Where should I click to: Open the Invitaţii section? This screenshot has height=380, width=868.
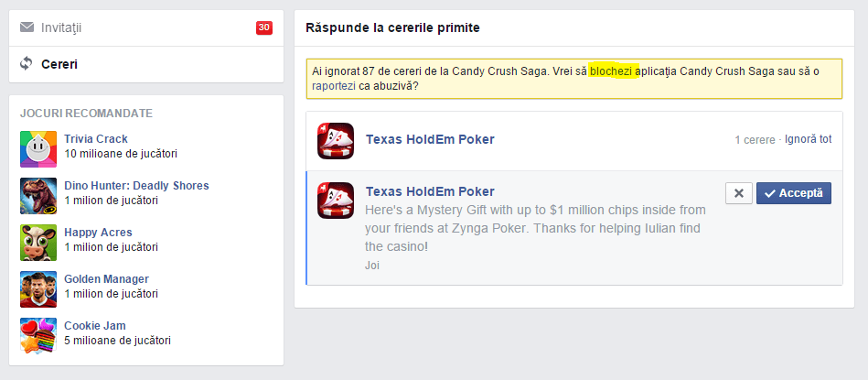(x=146, y=27)
